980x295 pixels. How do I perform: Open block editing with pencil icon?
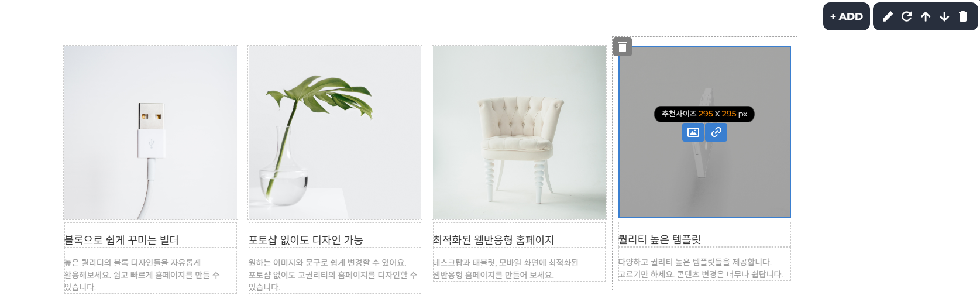click(888, 16)
